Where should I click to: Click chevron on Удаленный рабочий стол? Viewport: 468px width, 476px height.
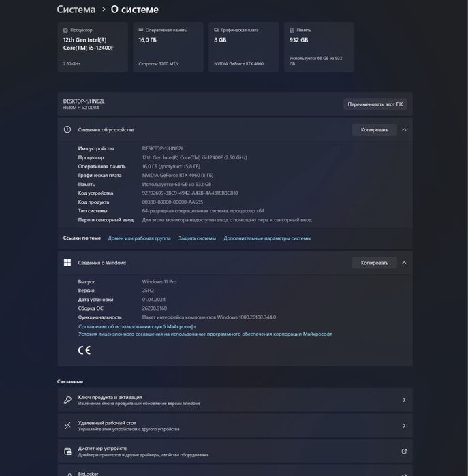[x=404, y=426]
